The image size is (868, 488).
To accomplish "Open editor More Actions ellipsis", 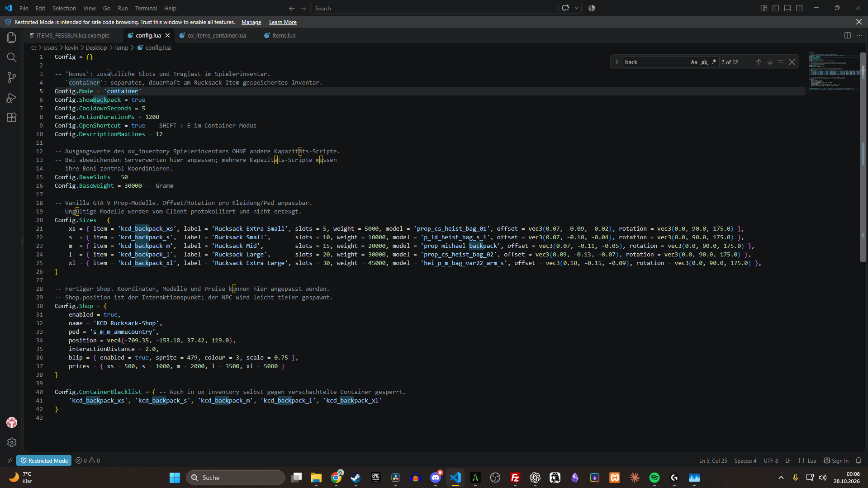I will point(859,35).
